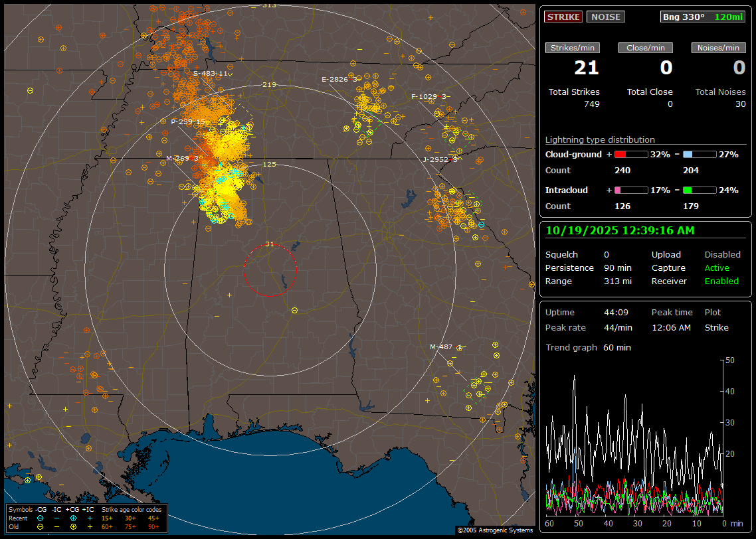756x539 pixels.
Task: Click the Strikes/min label button
Action: click(x=573, y=48)
